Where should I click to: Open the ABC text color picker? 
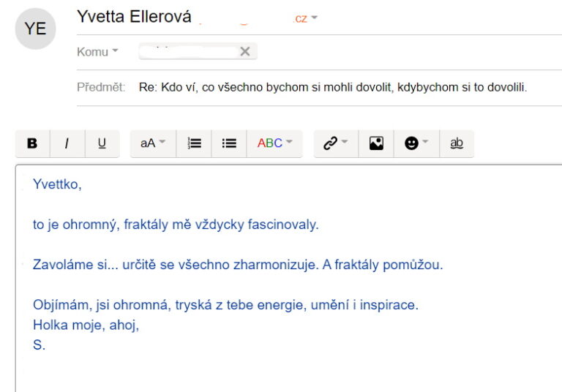point(274,143)
